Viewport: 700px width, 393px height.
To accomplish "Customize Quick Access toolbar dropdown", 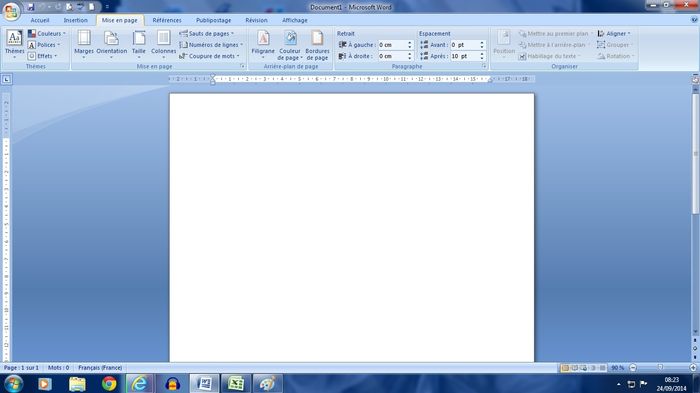I will (107, 7).
